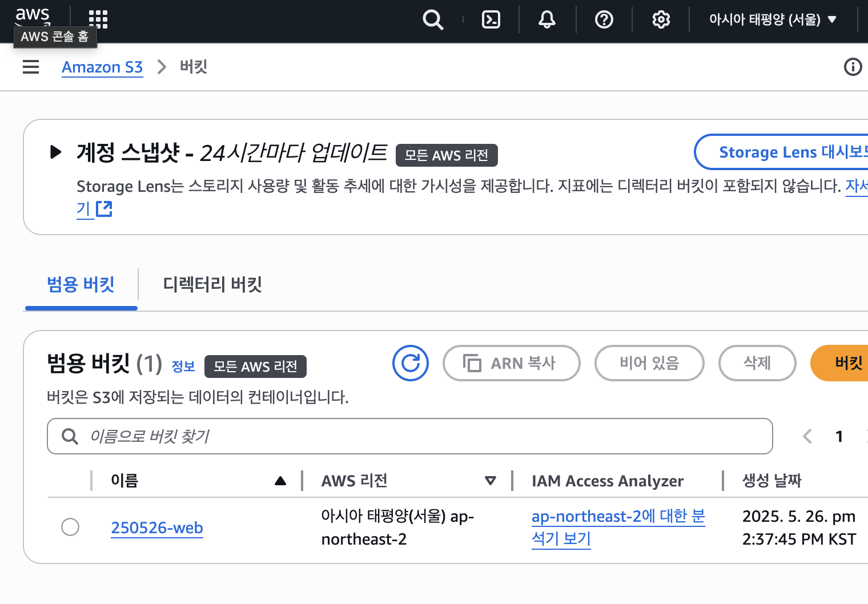This screenshot has width=868, height=604.
Task: Refresh the bucket list
Action: click(x=411, y=363)
